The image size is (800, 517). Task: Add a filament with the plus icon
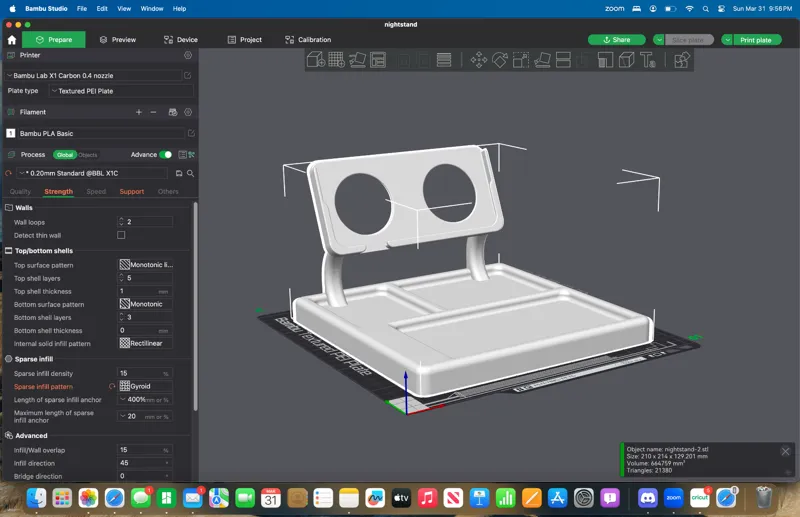139,112
